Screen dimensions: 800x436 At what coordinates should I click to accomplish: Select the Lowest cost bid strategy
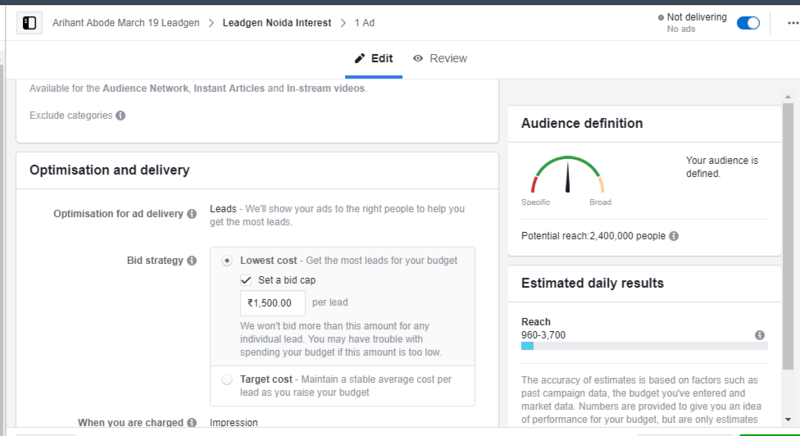[x=227, y=261]
